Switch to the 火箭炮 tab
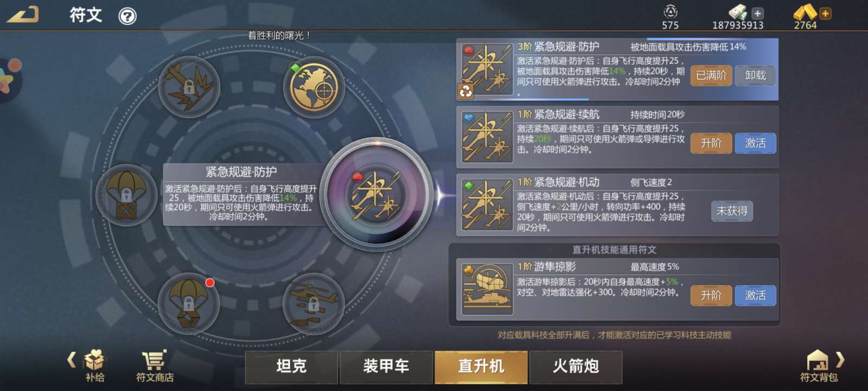Viewport: 868px width, 391px height. pyautogui.click(x=576, y=367)
